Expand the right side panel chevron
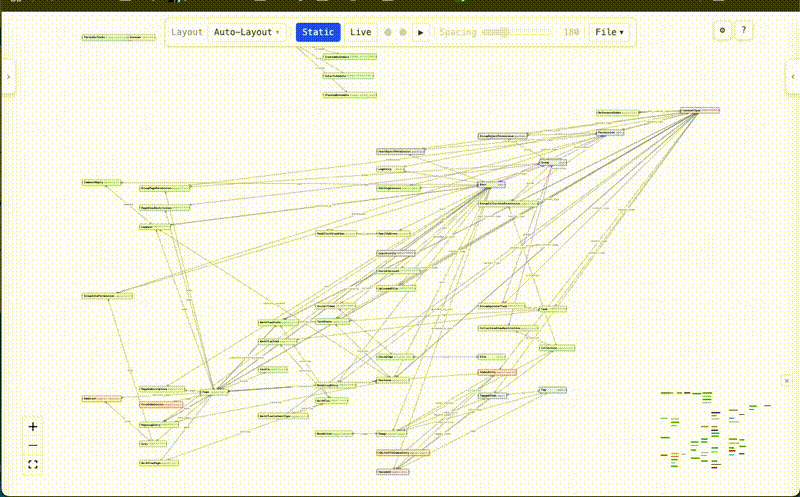800x497 pixels. (x=792, y=76)
